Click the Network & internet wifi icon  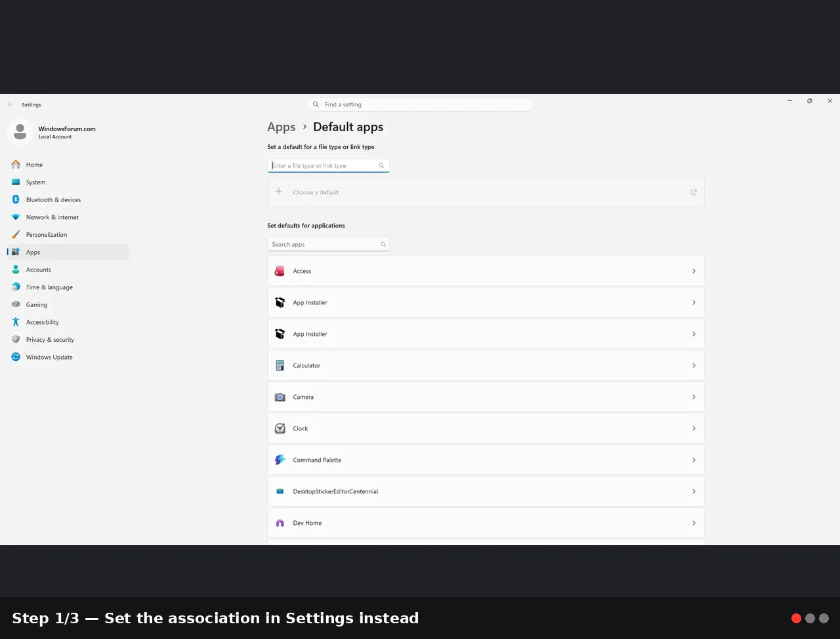16,217
